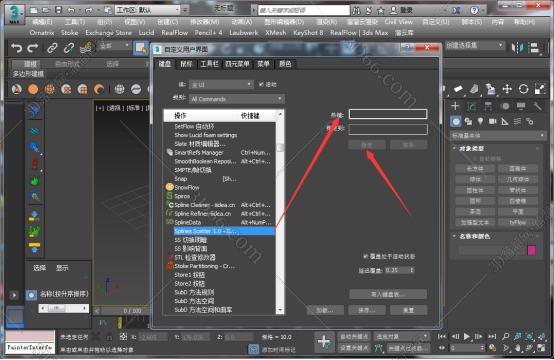Select the SplineData row in action list
554x360 pixels.
[219, 222]
